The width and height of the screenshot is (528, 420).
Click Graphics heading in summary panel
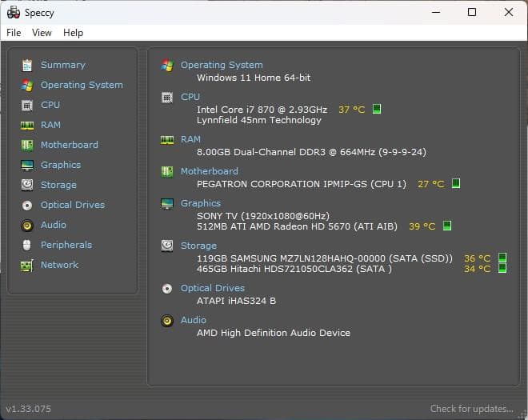click(x=201, y=203)
